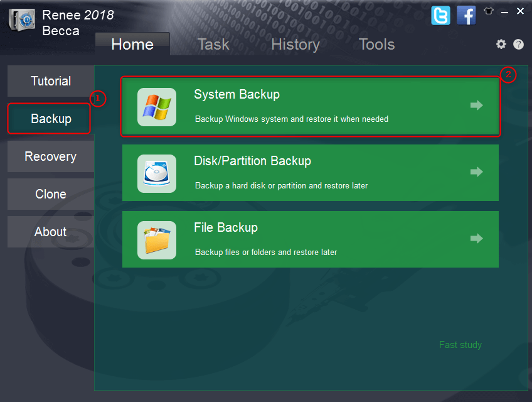Click the Renee Becca safe logo
532x402 pixels.
22,19
